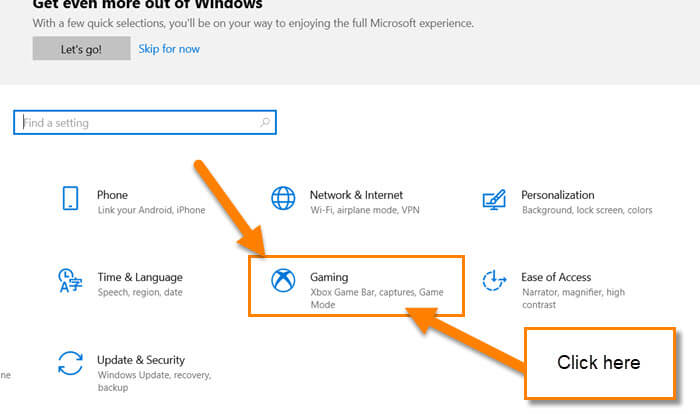Open the Network & Internet globe icon

click(x=283, y=198)
